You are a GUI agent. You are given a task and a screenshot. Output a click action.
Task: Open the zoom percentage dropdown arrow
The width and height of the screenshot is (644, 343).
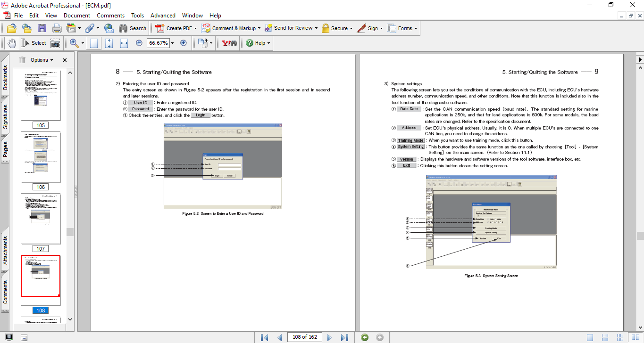pos(172,43)
